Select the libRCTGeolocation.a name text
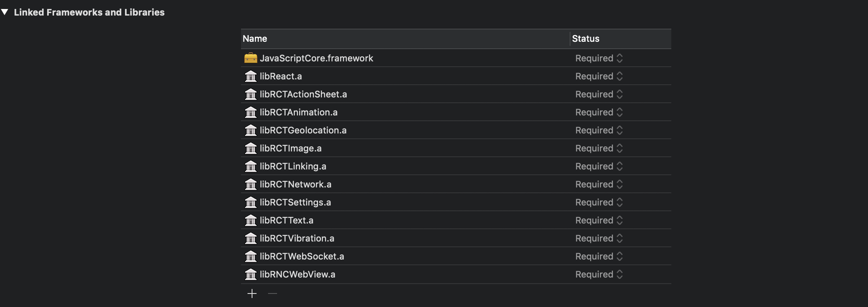This screenshot has height=307, width=868. (x=303, y=130)
